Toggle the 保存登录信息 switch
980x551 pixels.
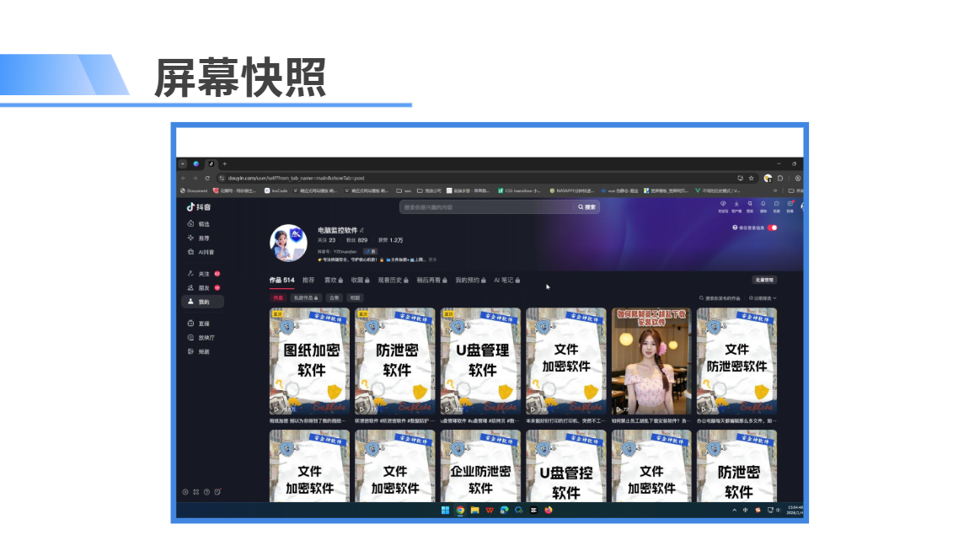(773, 227)
